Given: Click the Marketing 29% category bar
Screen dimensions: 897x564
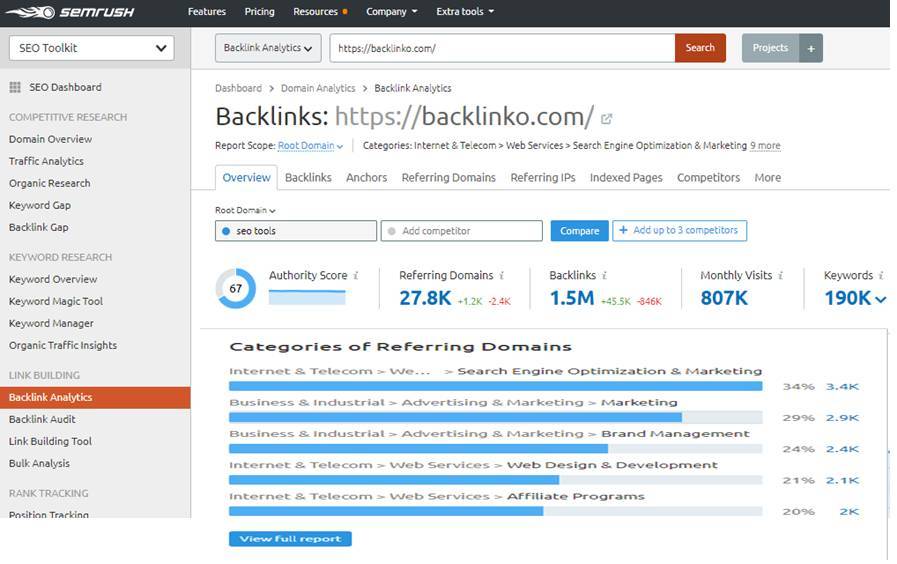Looking at the screenshot, I should [x=495, y=418].
